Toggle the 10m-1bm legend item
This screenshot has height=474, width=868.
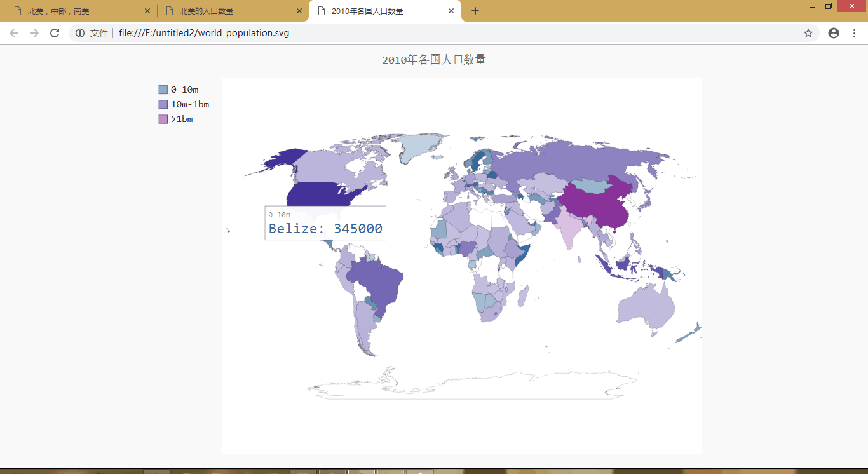tap(189, 104)
